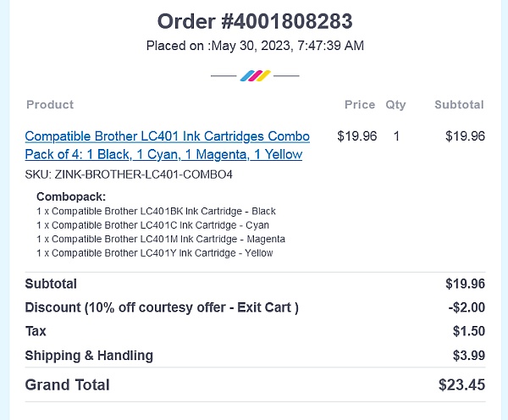The image size is (508, 420).
Task: Click the $3.99 shipping amount
Action: [468, 356]
